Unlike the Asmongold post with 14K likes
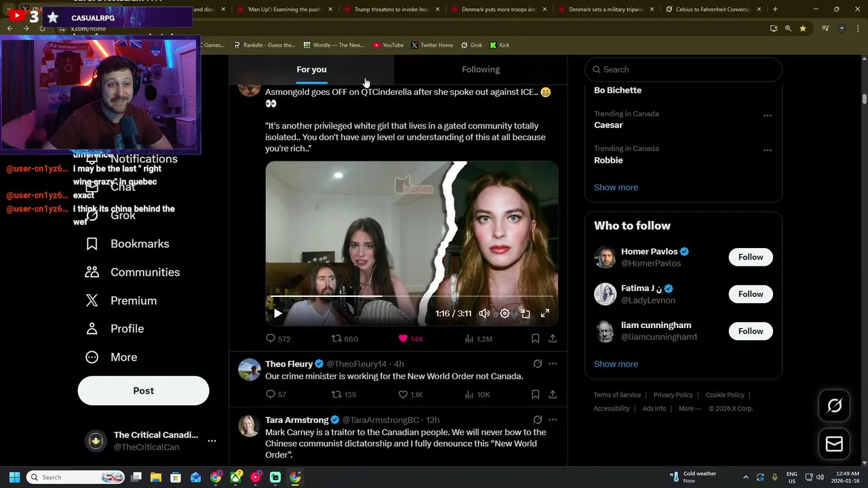Viewport: 868px width, 488px height. tap(410, 339)
